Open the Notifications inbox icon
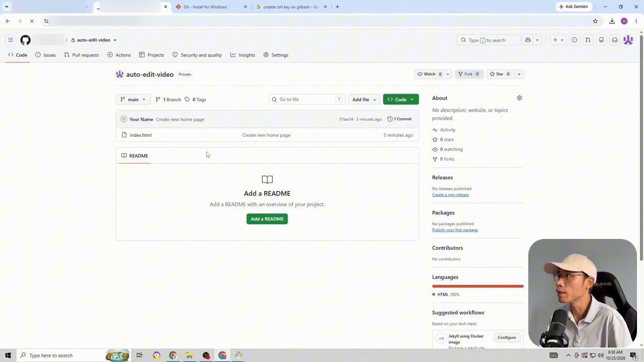Viewport: 644px width, 362px height. (615, 40)
